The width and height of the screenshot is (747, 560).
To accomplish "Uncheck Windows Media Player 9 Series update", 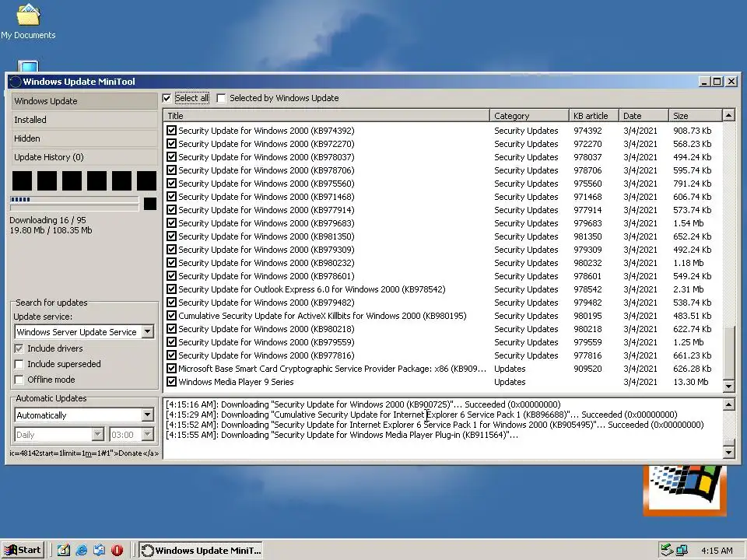I will click(171, 381).
